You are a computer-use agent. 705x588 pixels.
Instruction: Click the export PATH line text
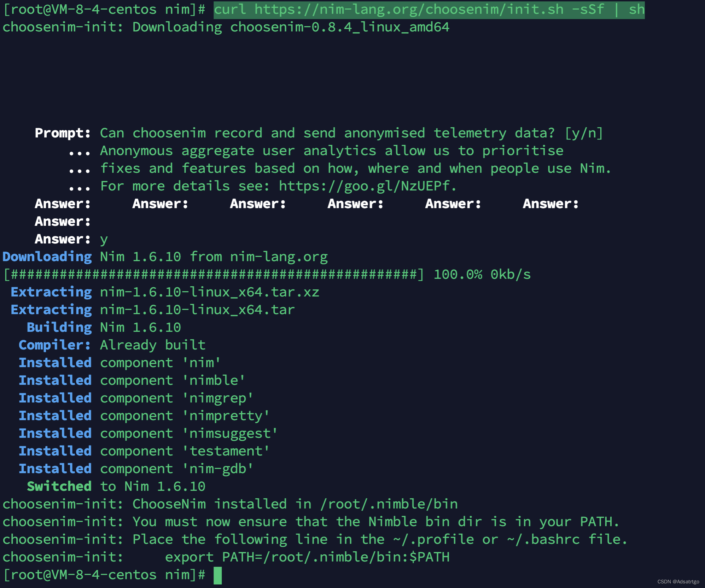click(307, 557)
